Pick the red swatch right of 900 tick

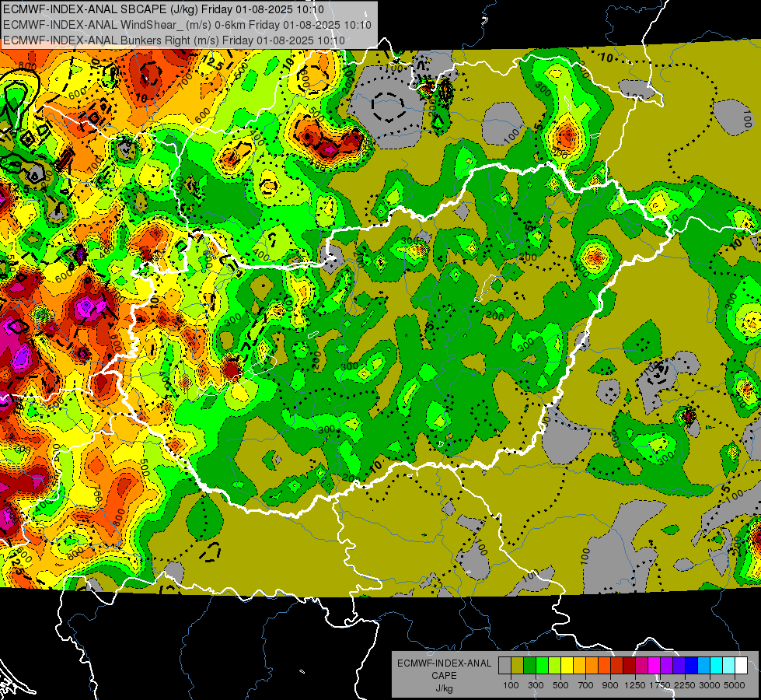[x=617, y=665]
